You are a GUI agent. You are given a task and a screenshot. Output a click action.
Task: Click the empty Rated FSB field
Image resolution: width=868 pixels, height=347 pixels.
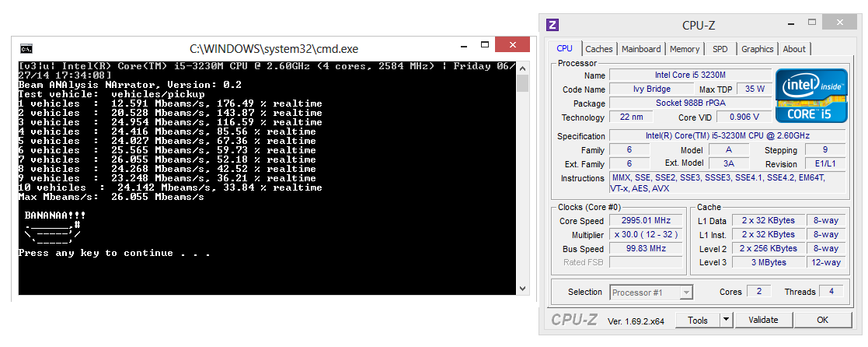(647, 262)
